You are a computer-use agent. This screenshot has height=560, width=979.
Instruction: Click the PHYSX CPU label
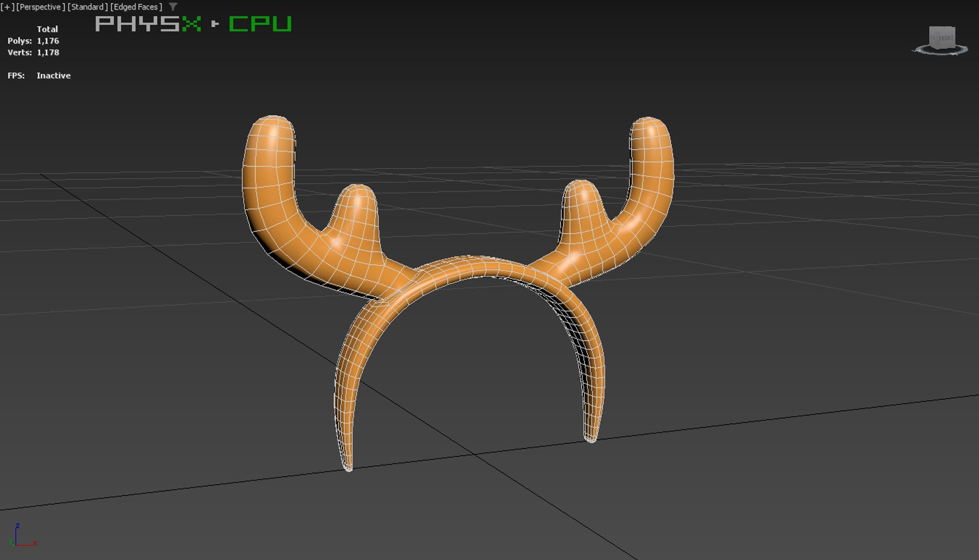(x=193, y=24)
